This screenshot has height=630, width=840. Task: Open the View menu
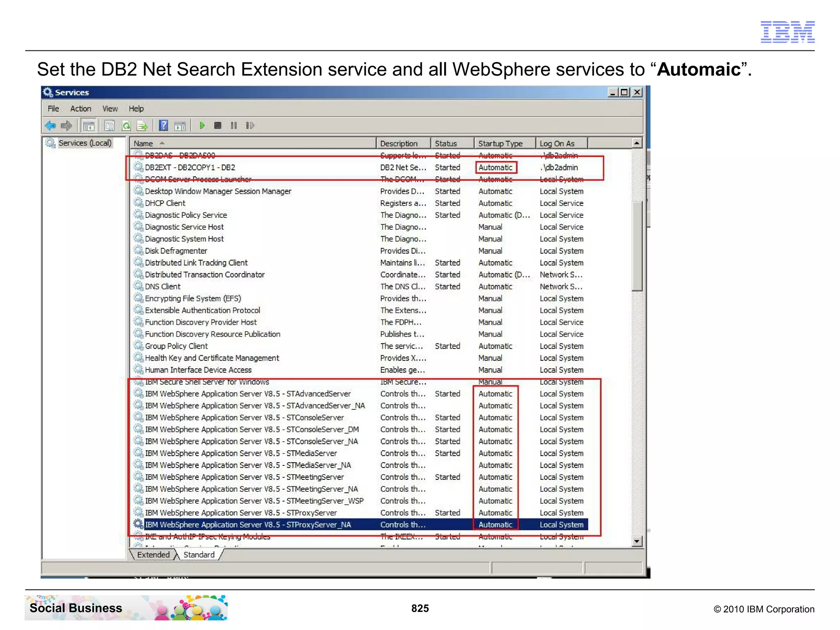point(110,109)
